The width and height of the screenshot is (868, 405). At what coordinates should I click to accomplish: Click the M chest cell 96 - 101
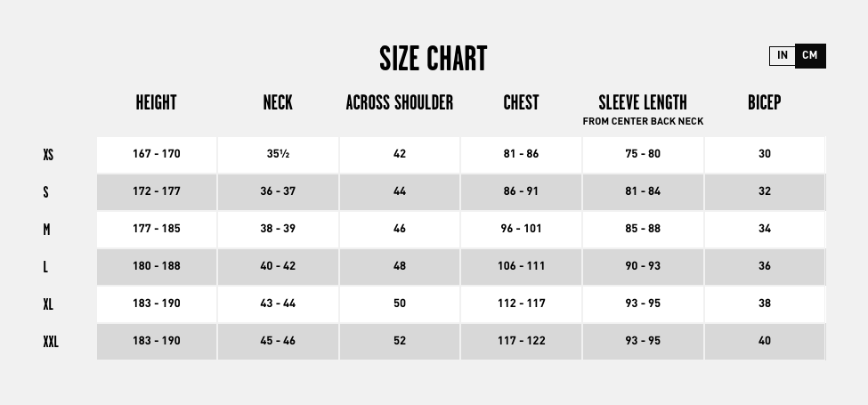pyautogui.click(x=521, y=229)
